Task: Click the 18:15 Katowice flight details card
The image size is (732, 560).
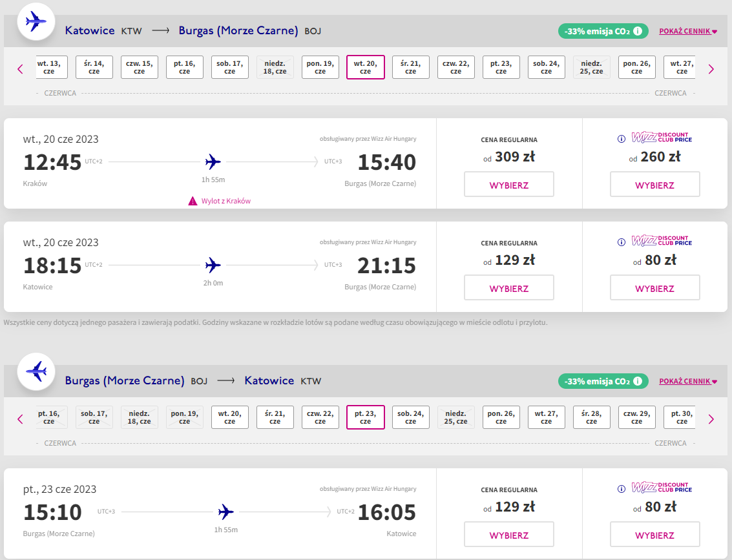Action: coord(220,267)
